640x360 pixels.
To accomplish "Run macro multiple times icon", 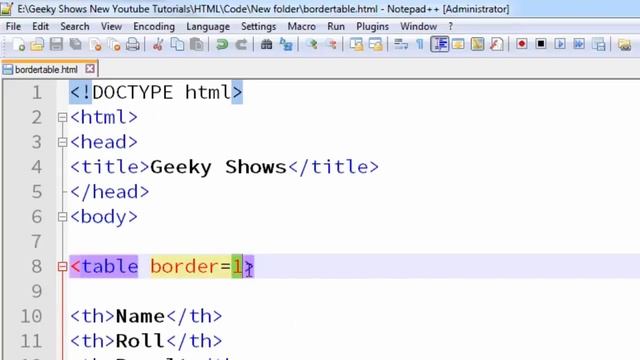I will point(579,44).
